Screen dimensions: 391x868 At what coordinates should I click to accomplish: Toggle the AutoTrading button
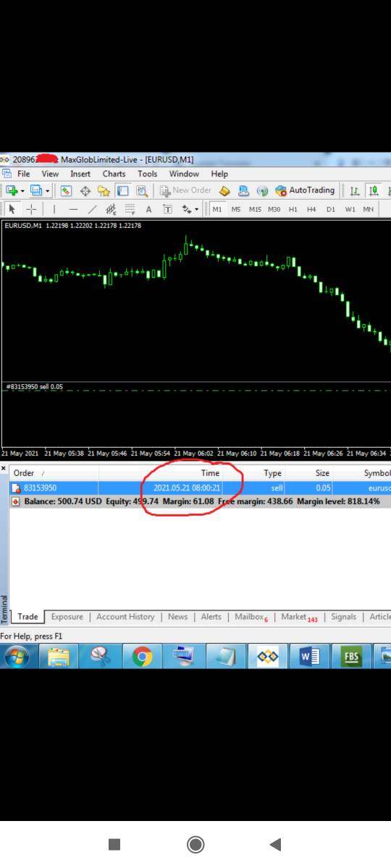tap(305, 190)
